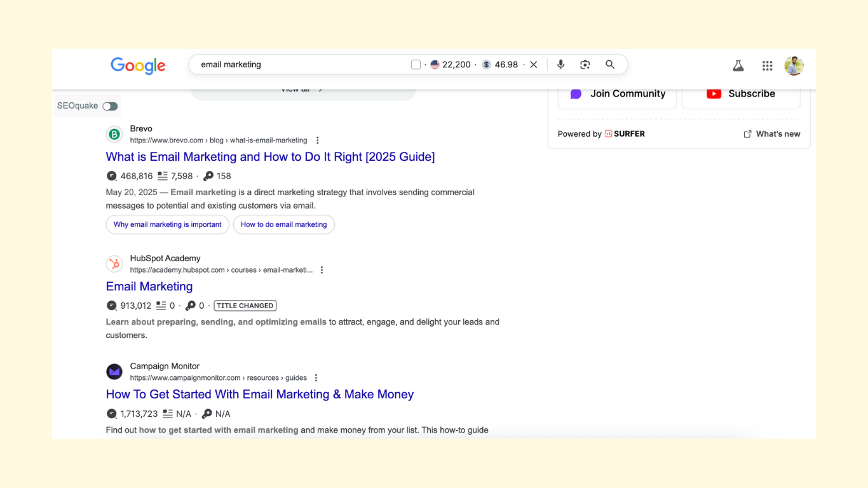Start voice search with the microphone icon

coord(560,65)
